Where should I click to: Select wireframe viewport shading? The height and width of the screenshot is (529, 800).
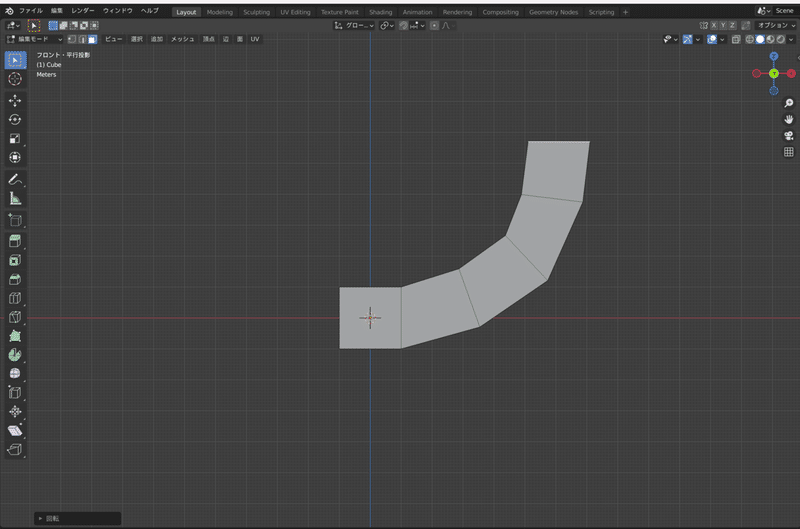tap(749, 39)
